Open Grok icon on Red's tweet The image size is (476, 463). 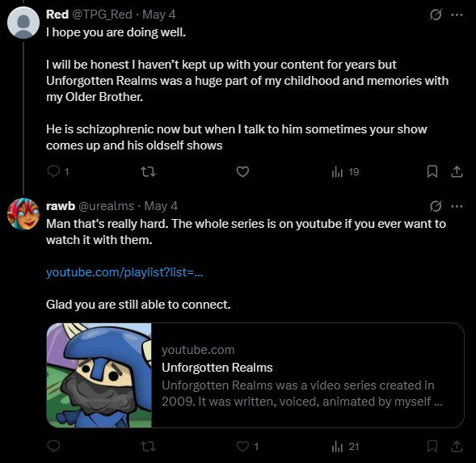click(436, 15)
